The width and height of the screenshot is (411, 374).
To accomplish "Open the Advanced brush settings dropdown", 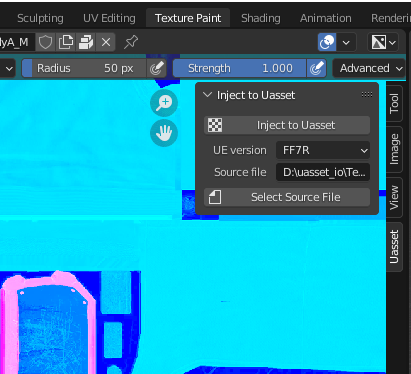I will [369, 68].
